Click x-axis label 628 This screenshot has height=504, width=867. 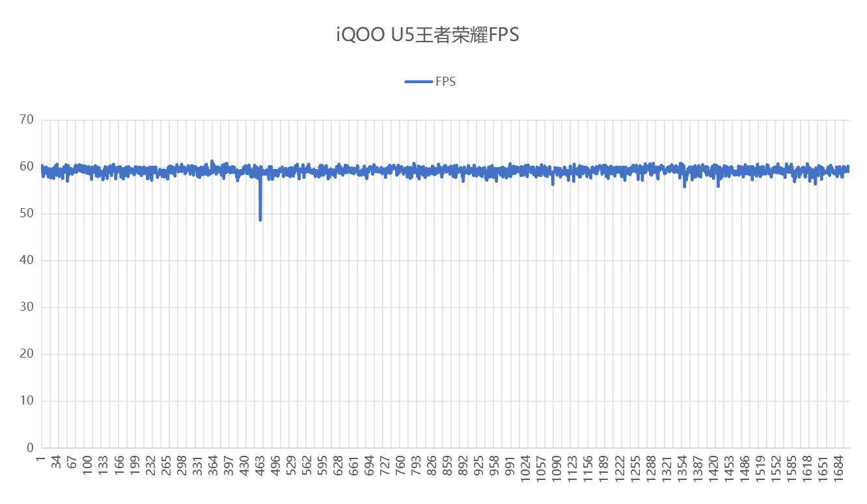339,466
